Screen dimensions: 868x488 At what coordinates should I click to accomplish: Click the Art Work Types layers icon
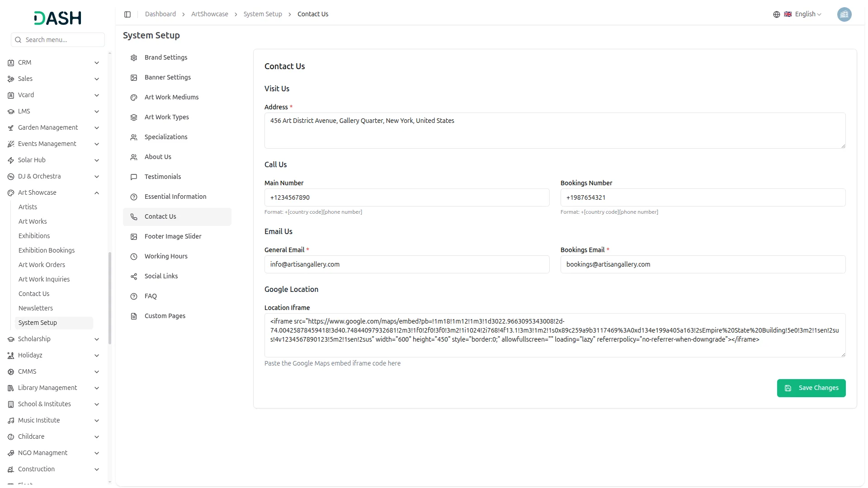point(134,117)
